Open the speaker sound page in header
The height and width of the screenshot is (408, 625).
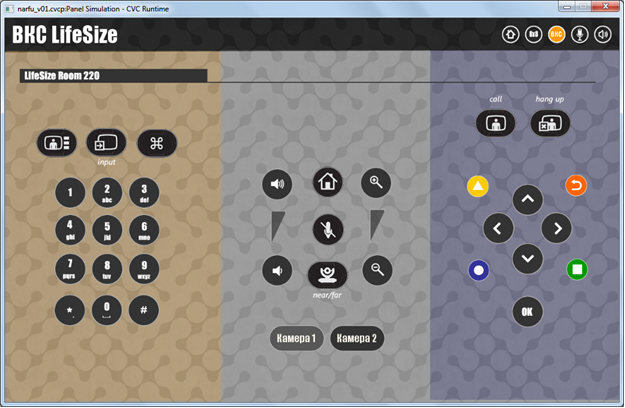coord(603,35)
